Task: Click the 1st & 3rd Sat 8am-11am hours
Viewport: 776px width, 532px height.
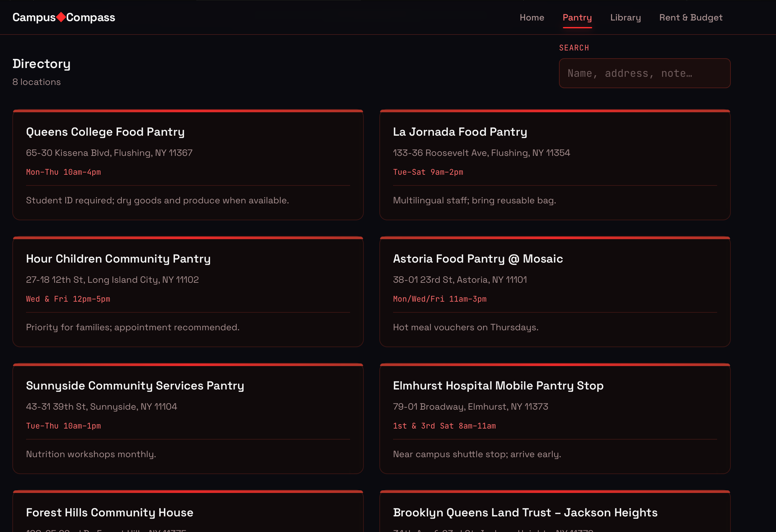Action: (444, 426)
